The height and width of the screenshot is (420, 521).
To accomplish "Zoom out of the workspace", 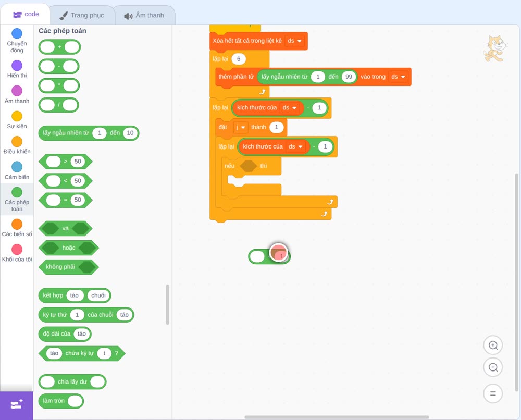I will click(x=493, y=367).
